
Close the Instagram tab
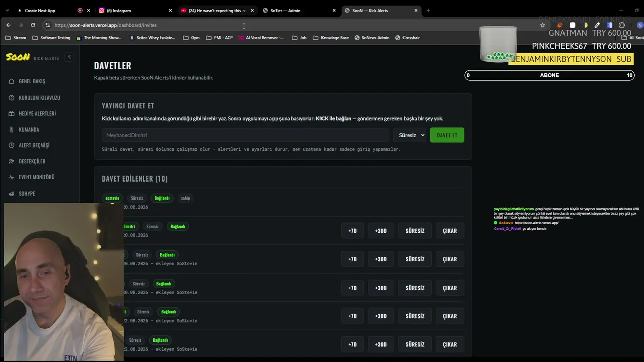click(170, 10)
